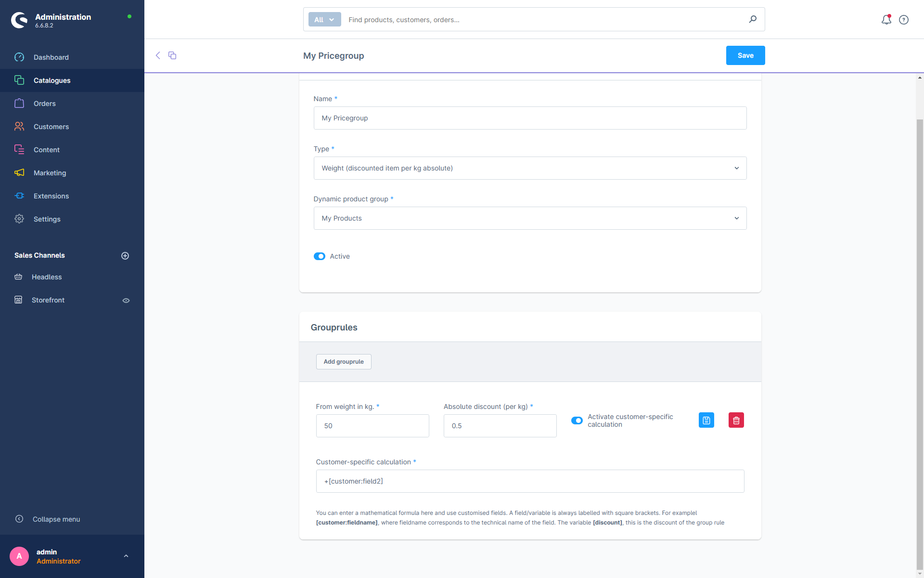The image size is (924, 578).
Task: Preview Storefront with the eye icon
Action: [126, 300]
